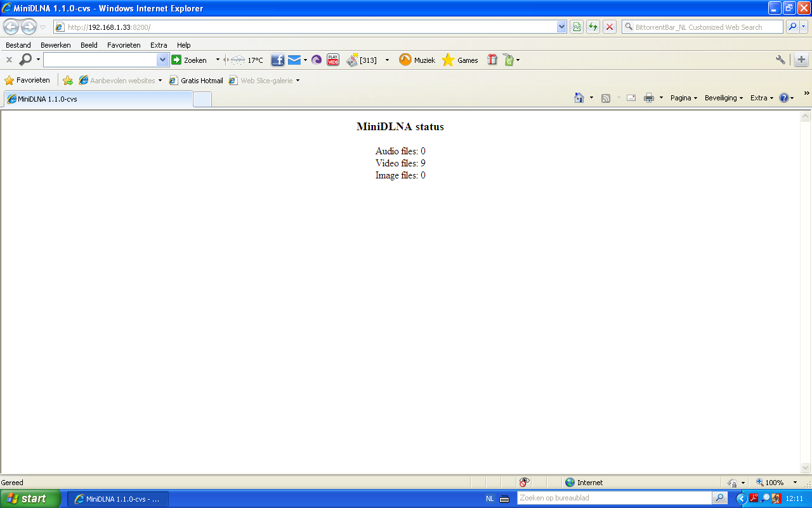
Task: Open the Favorieten star button
Action: (27, 81)
